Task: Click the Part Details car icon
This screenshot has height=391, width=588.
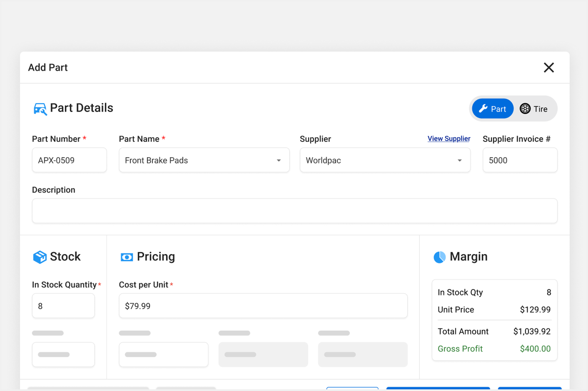Action: point(40,109)
